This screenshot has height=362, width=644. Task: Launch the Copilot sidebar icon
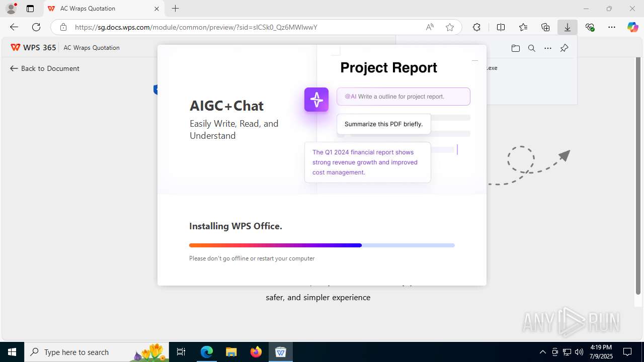[632, 27]
